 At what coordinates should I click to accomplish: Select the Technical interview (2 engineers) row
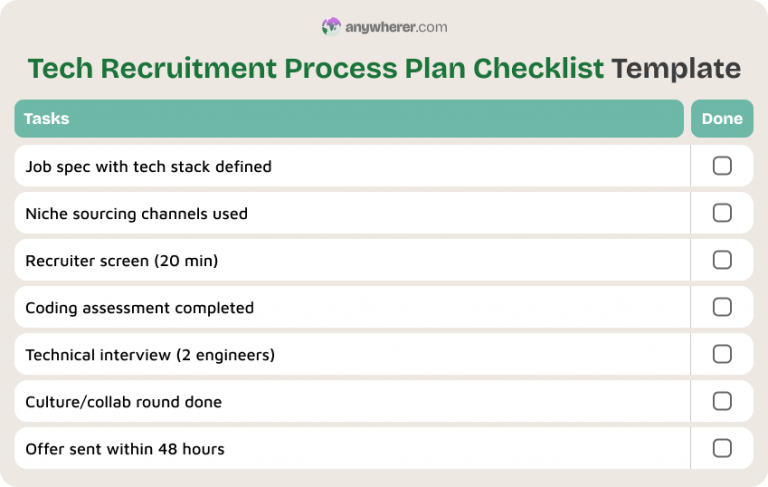point(150,355)
